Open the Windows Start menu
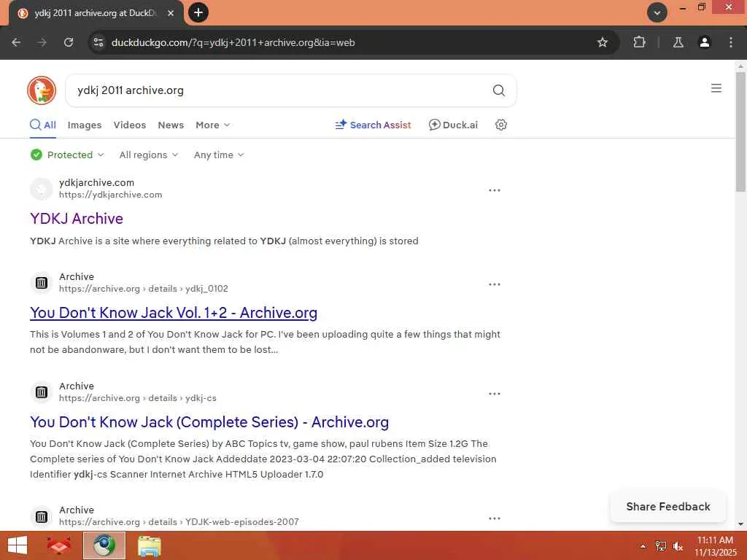 point(18,545)
